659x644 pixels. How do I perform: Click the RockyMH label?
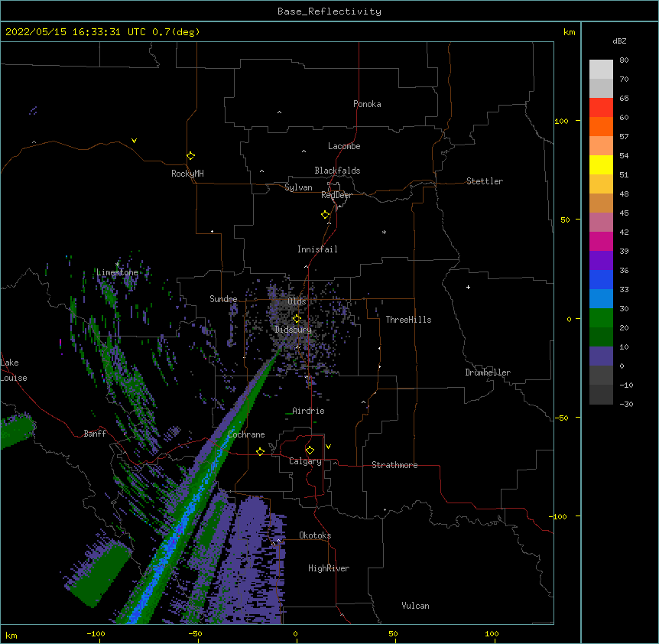(187, 174)
